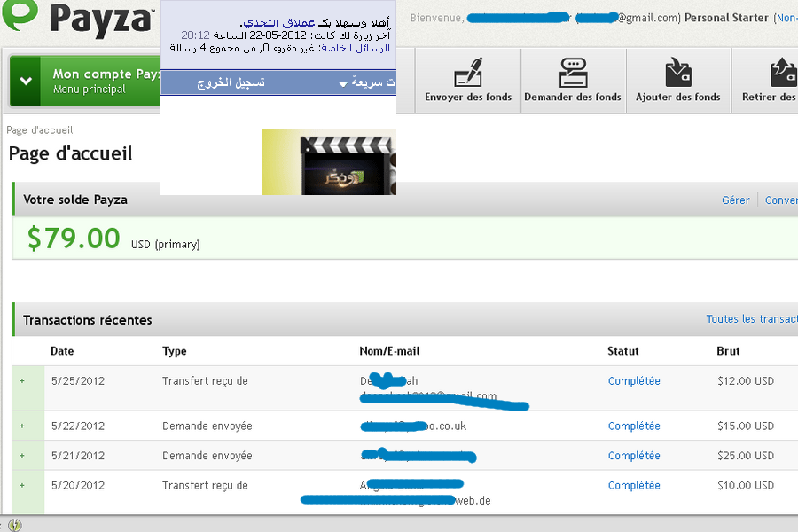798x532 pixels.
Task: Open Ajouter des fonds
Action: [x=678, y=81]
